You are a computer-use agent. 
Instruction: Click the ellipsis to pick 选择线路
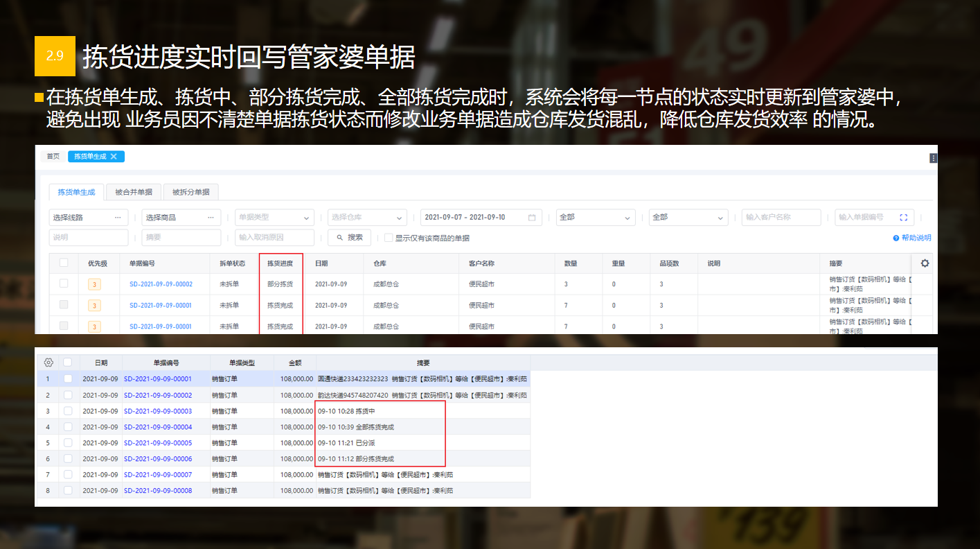pyautogui.click(x=118, y=217)
